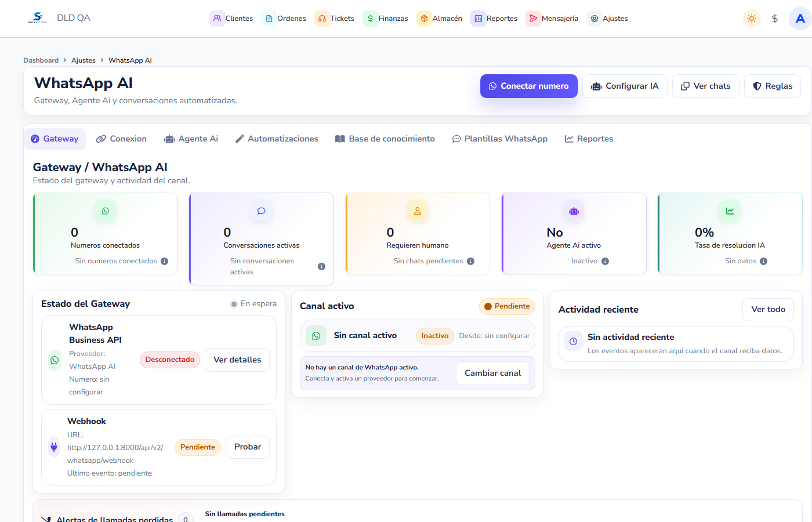Open Reglas button

click(x=773, y=86)
